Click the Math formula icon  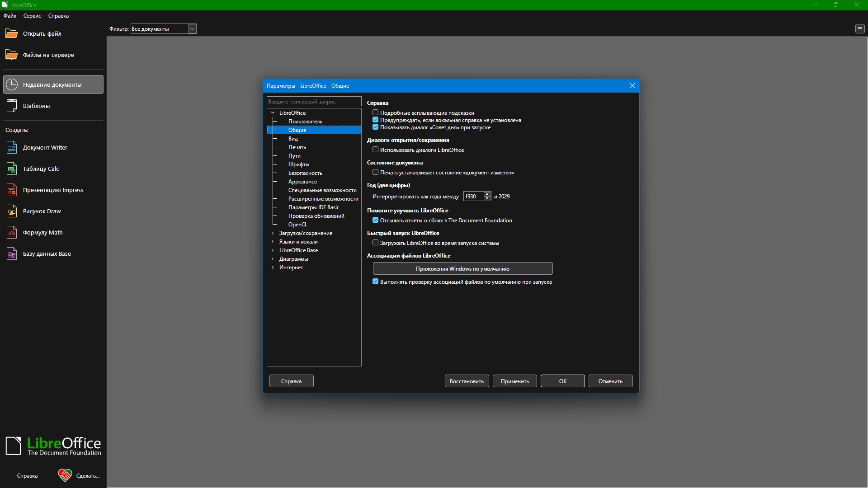pyautogui.click(x=12, y=233)
